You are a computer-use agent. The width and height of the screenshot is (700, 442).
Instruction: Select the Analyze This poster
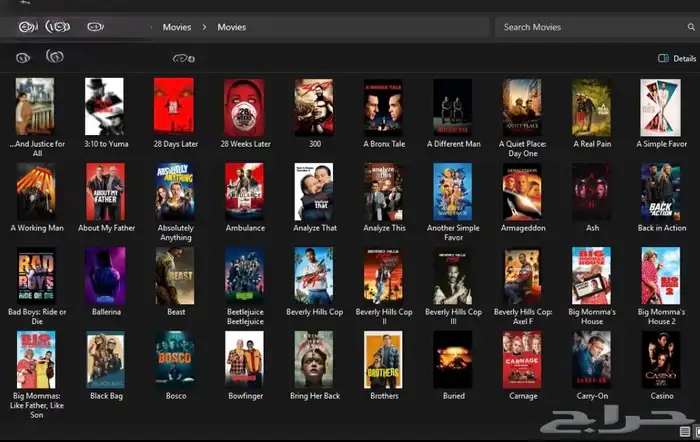click(383, 192)
